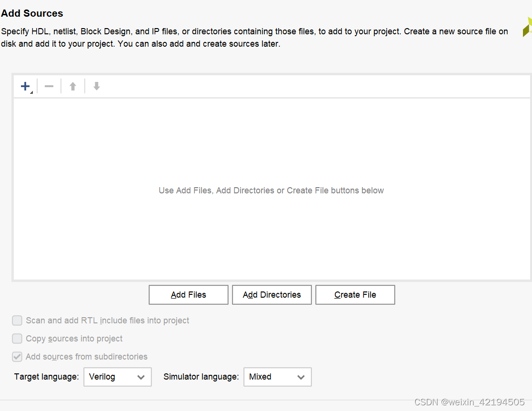This screenshot has width=532, height=411.
Task: Open the Target language Verilog dropdown
Action: [117, 377]
